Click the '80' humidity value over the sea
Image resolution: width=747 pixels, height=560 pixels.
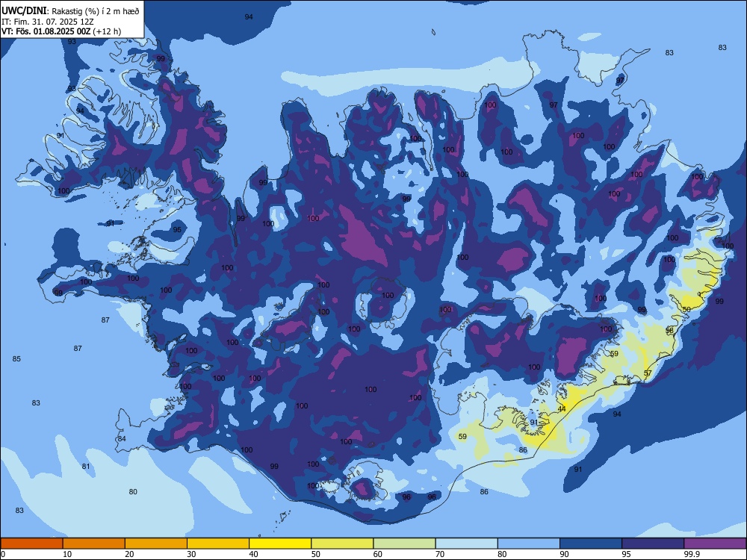click(134, 492)
